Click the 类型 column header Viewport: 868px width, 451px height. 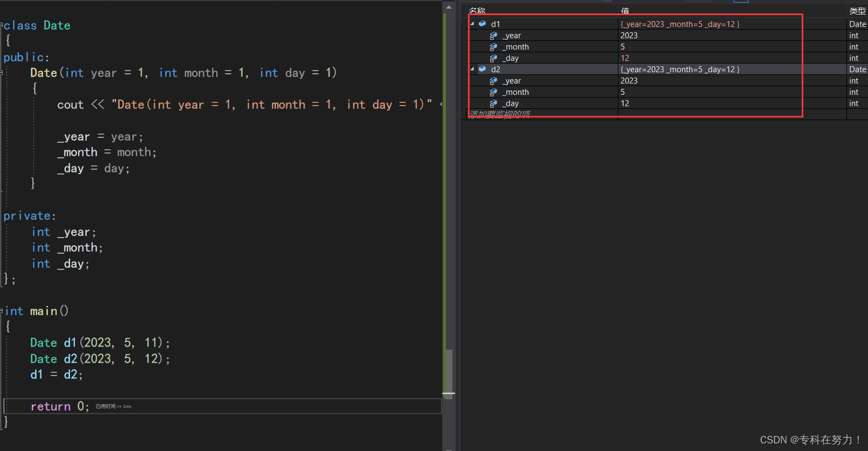[x=857, y=11]
